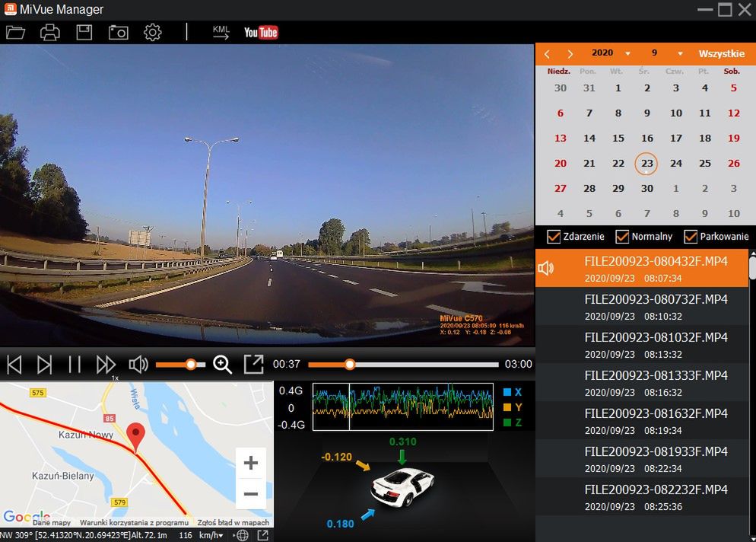Open FILE200923-080732F.MP4 recording
756x542 pixels.
(x=642, y=307)
